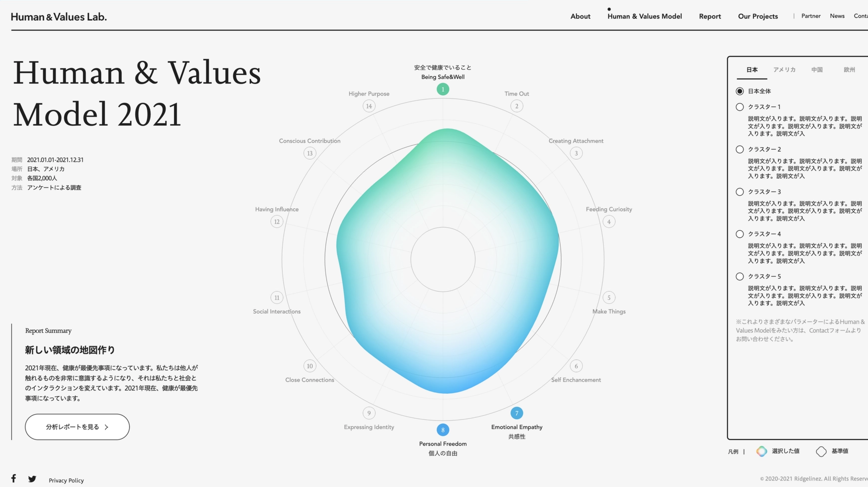Select the Being Safe&Well node on the chart

443,89
